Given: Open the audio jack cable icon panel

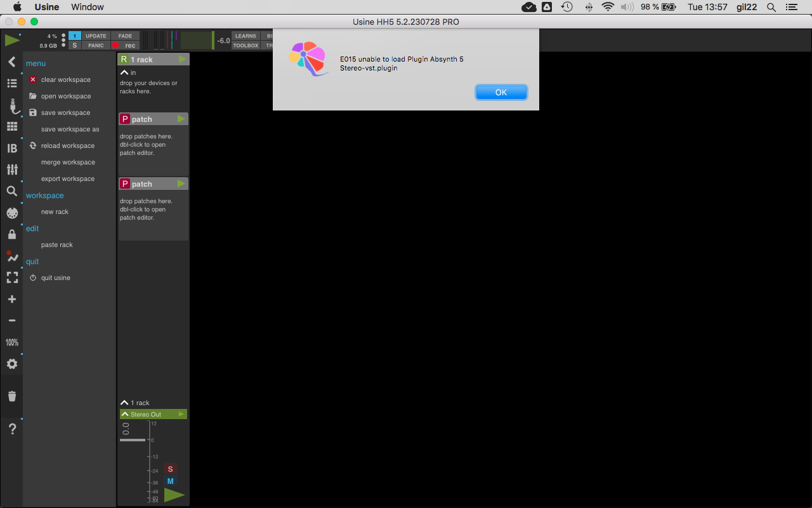Looking at the screenshot, I should click(11, 105).
